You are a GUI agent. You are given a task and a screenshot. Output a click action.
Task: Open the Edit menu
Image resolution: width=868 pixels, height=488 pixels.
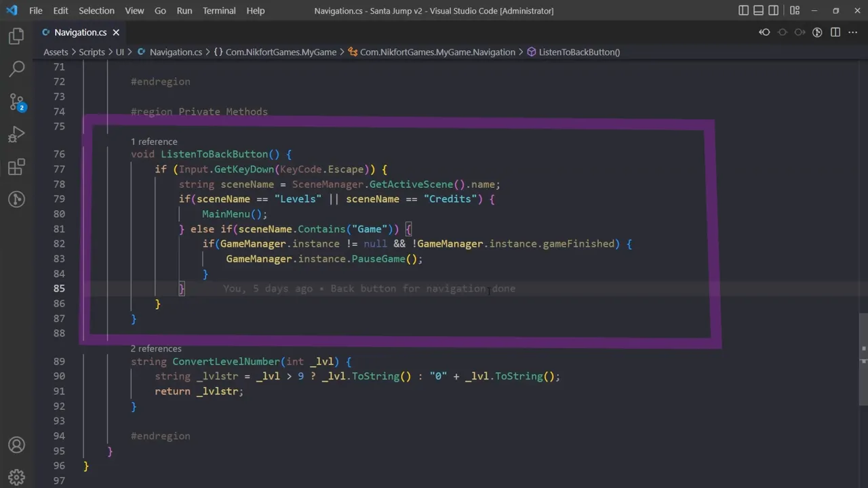(x=60, y=11)
